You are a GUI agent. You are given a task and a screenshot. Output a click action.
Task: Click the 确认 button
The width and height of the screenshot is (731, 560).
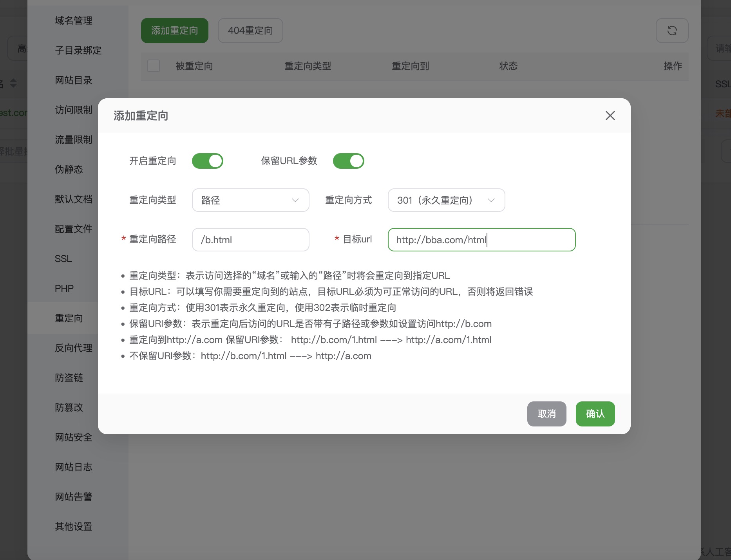595,414
